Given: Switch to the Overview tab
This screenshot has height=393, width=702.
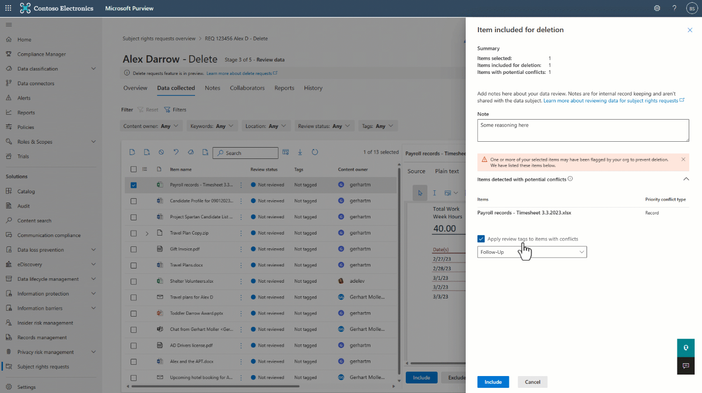Looking at the screenshot, I should click(x=135, y=88).
